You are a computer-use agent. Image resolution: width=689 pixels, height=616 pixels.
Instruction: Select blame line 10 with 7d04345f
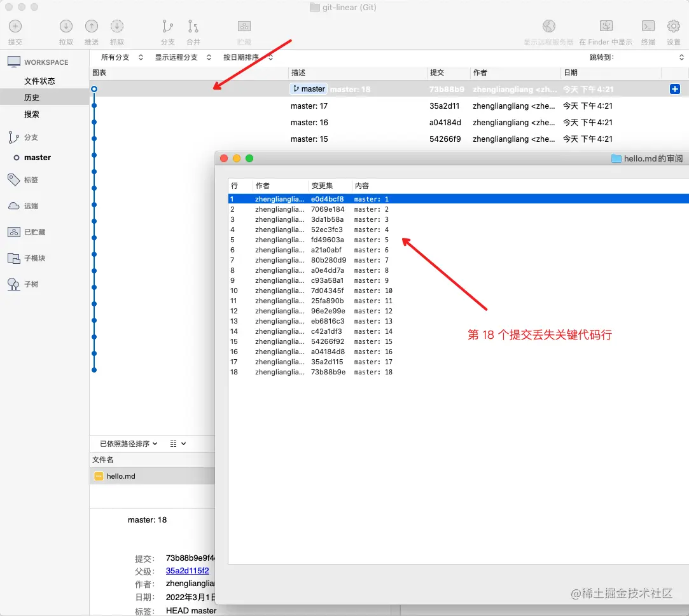(x=458, y=291)
